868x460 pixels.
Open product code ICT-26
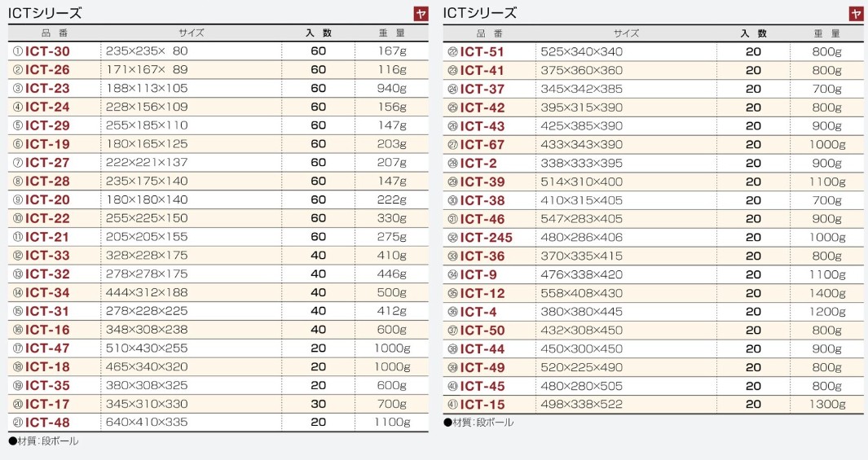(47, 70)
